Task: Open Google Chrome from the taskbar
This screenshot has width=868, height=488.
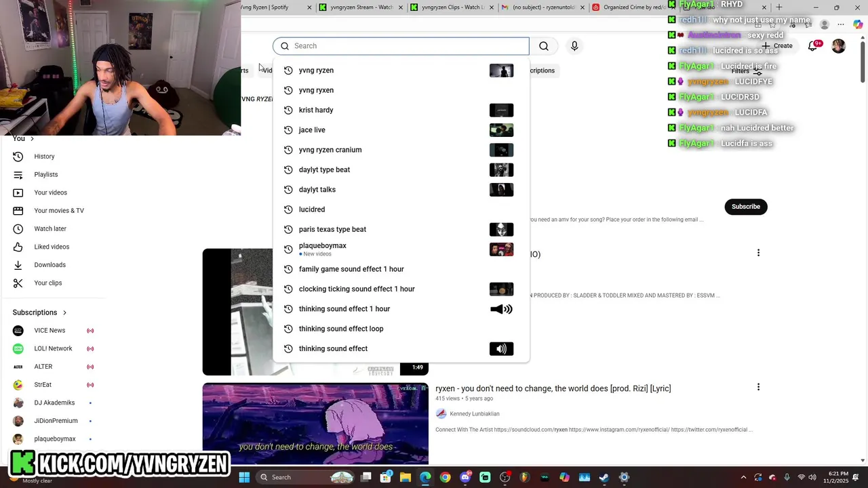Action: click(x=445, y=477)
